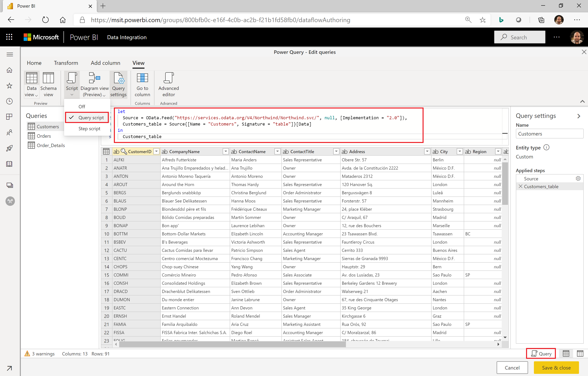Screen dimensions: 588x376
Task: Go to Home in the left sidebar
Action: tap(10, 70)
